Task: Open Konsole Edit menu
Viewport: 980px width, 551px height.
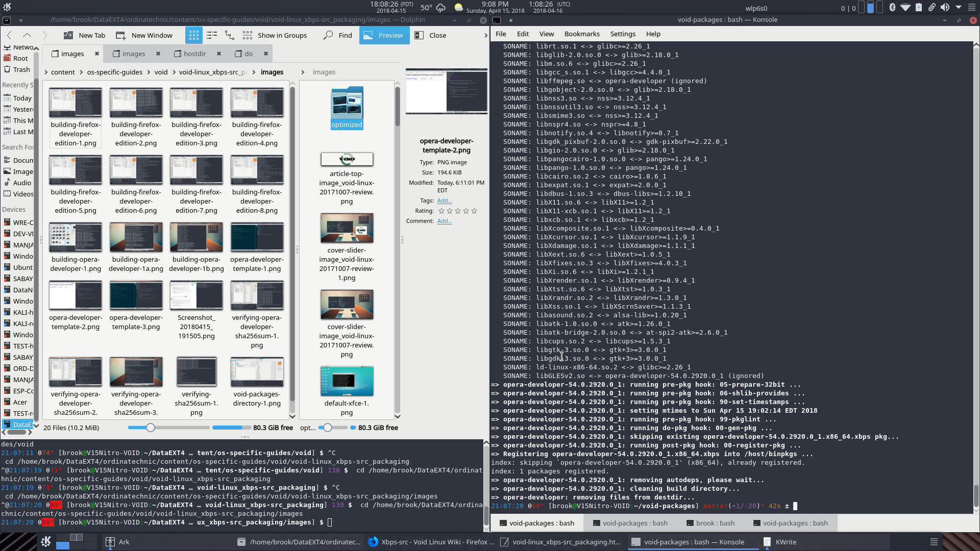Action: click(x=523, y=34)
